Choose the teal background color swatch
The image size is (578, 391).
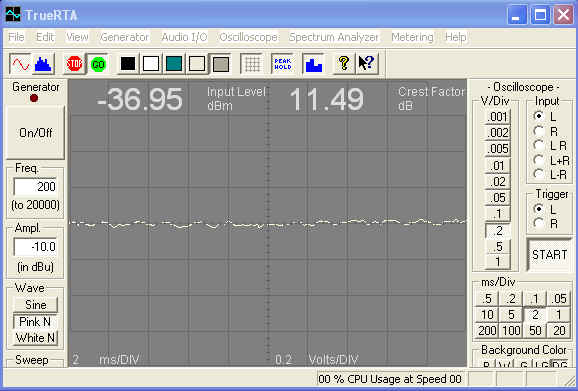174,64
